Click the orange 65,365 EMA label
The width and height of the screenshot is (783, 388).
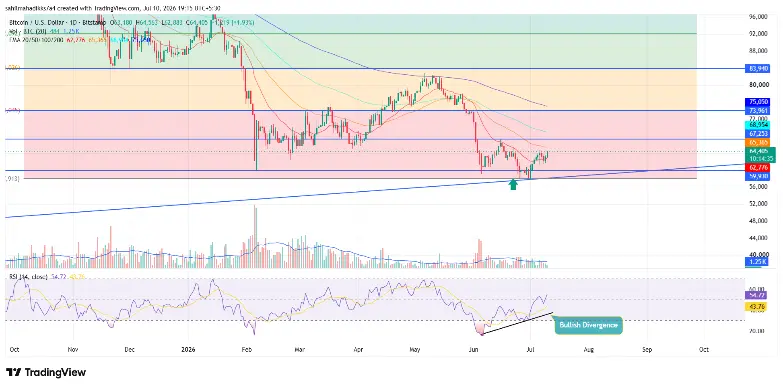[758, 143]
